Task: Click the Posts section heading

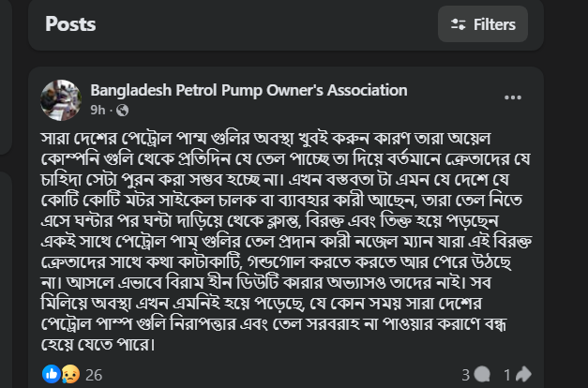Action: pos(70,24)
